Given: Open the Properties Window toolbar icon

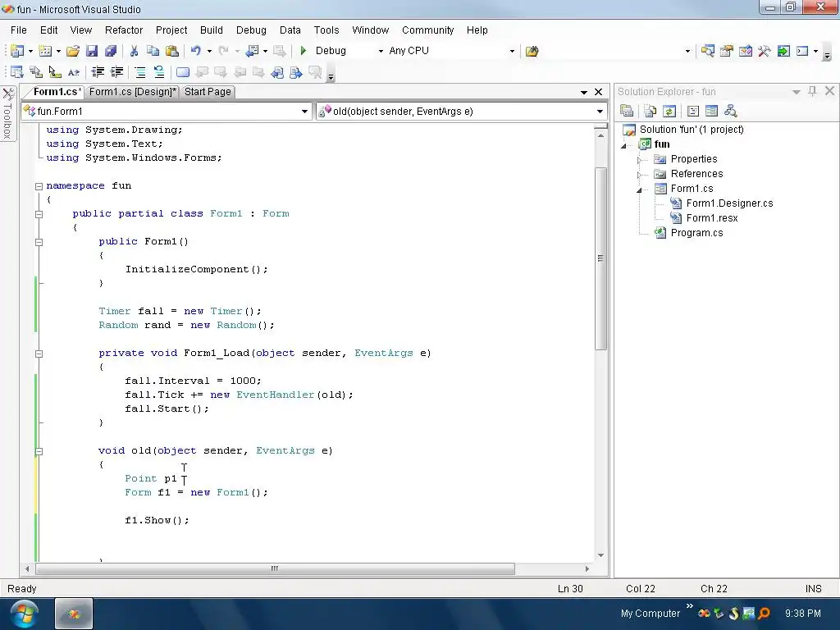Looking at the screenshot, I should pos(727,51).
